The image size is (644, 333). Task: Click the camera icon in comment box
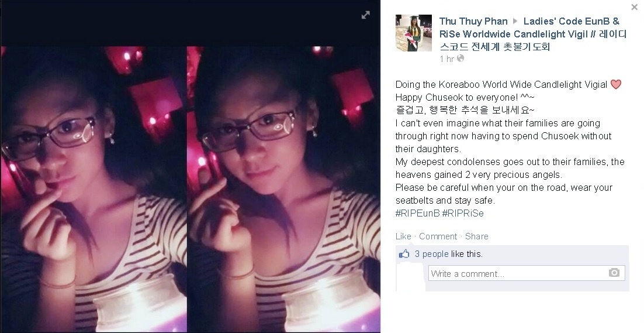614,273
